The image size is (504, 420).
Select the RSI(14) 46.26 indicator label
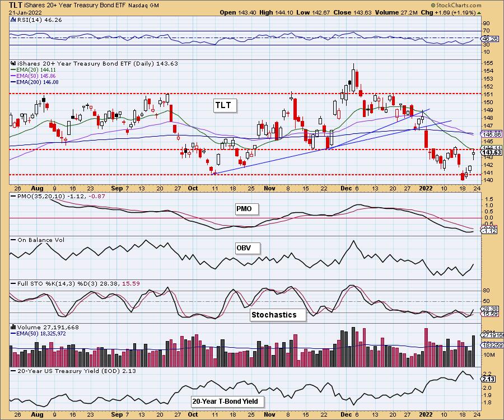tap(40, 20)
